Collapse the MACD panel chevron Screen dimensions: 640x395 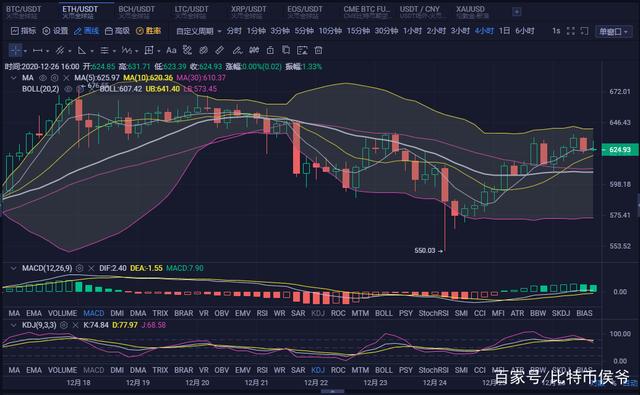[x=13, y=268]
